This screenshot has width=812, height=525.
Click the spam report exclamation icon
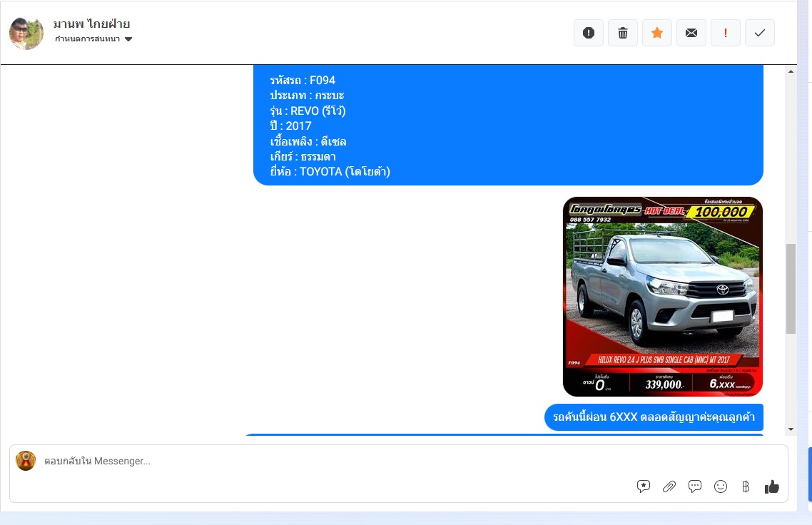(588, 33)
